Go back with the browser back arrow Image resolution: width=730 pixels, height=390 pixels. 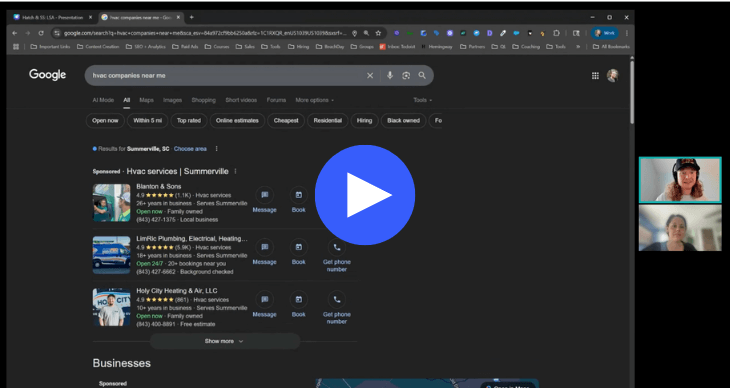[15, 33]
